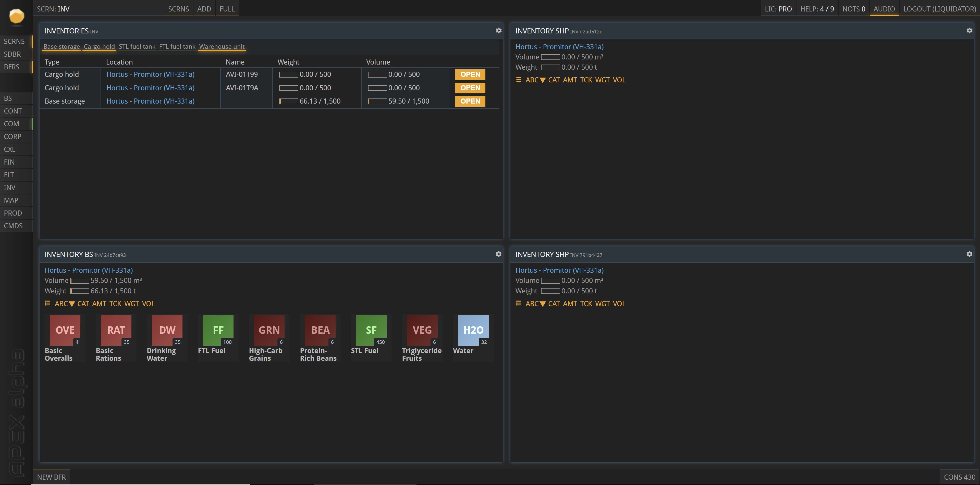Image resolution: width=980 pixels, height=485 pixels.
Task: Toggle list view icon in INVENTORY BS
Action: pyautogui.click(x=47, y=303)
